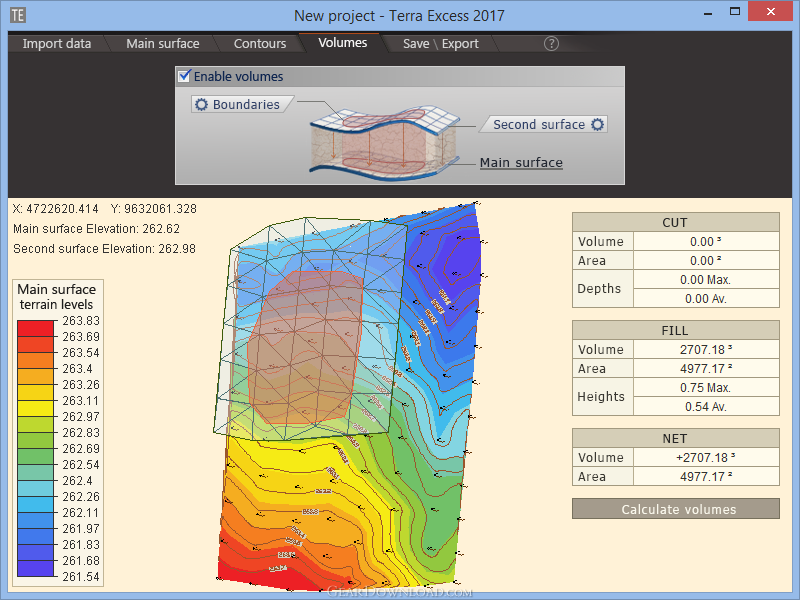Click the FILL area value 4977.17
Screen dimensions: 800x600
(x=706, y=368)
